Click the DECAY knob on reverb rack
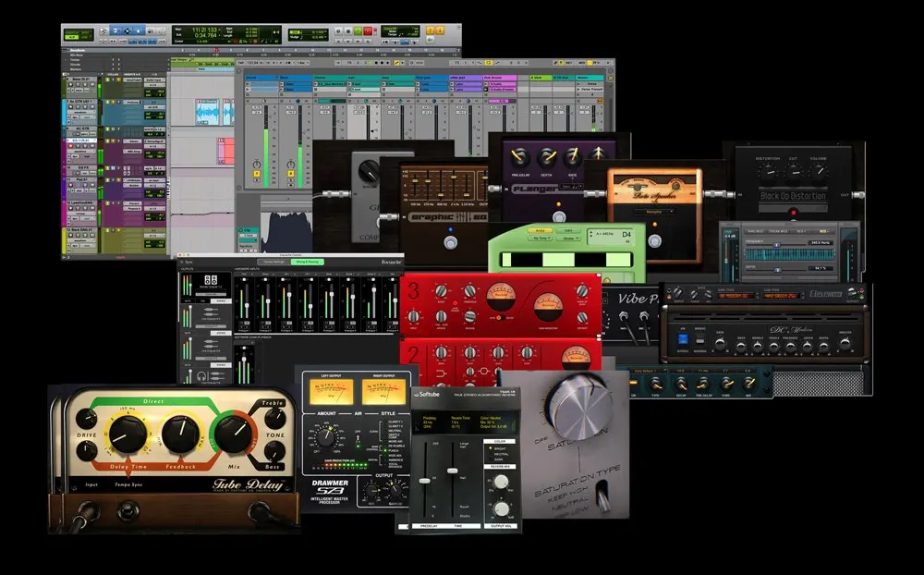 pos(681,385)
